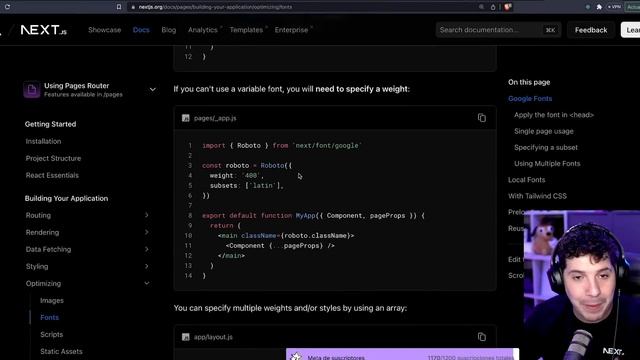The width and height of the screenshot is (640, 360).
Task: Reload the page with browser refresh icon
Action: (7, 7)
